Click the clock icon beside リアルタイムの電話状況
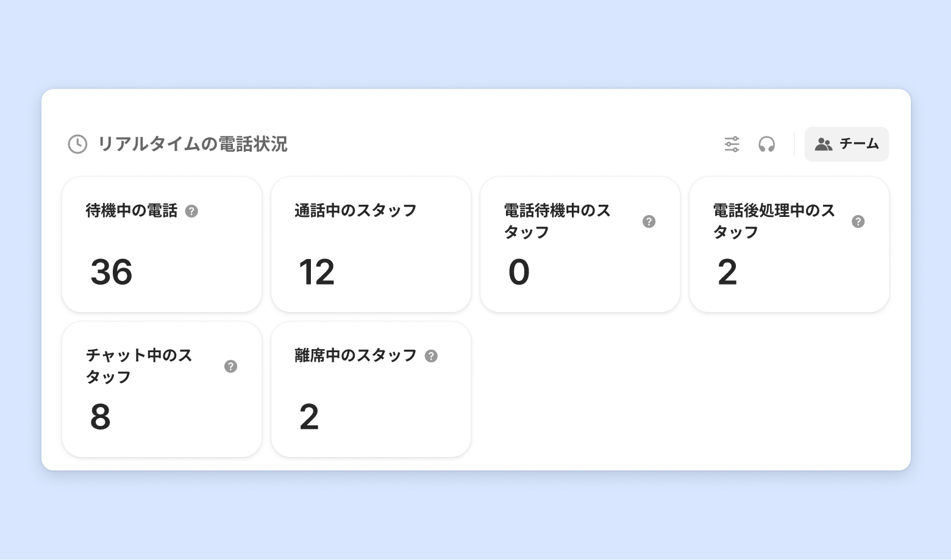 click(x=77, y=144)
